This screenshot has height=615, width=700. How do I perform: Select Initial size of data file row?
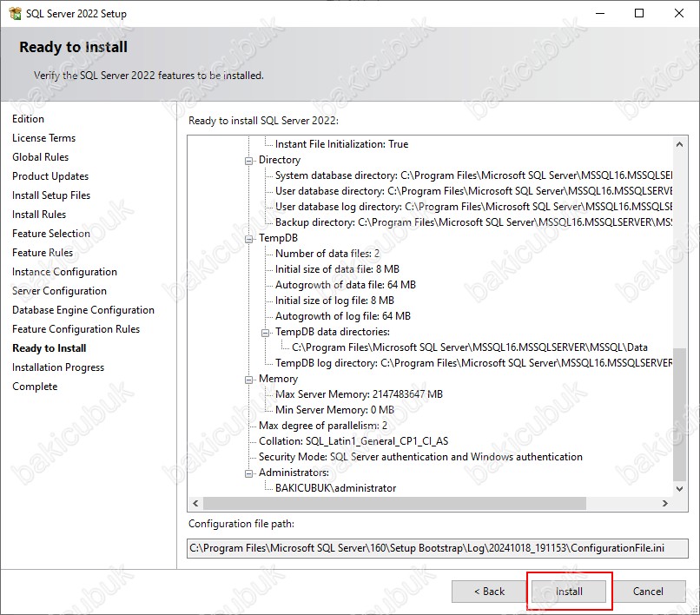pos(337,269)
